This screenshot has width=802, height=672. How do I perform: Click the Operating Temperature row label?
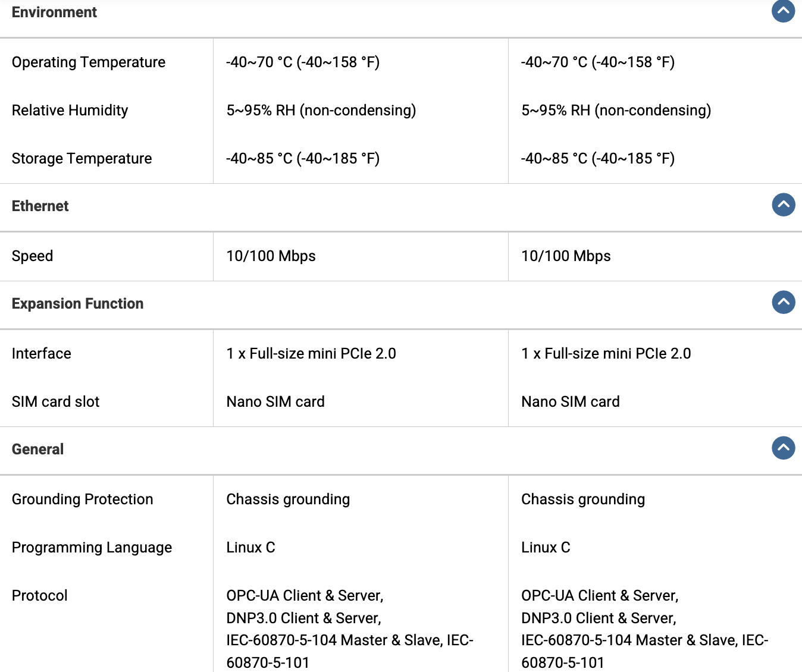89,62
